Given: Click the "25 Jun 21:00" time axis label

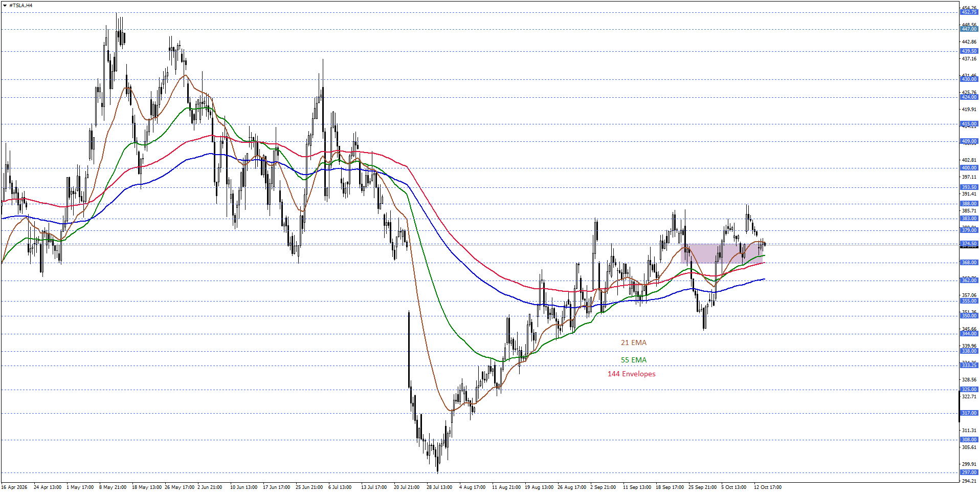Looking at the screenshot, I should (309, 487).
